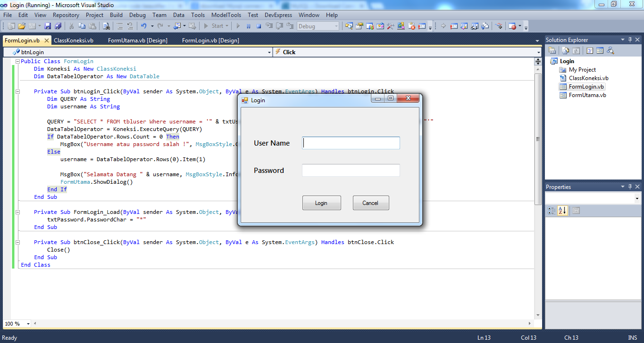Click the Login button in the Login dialog
644x343 pixels.
point(322,203)
